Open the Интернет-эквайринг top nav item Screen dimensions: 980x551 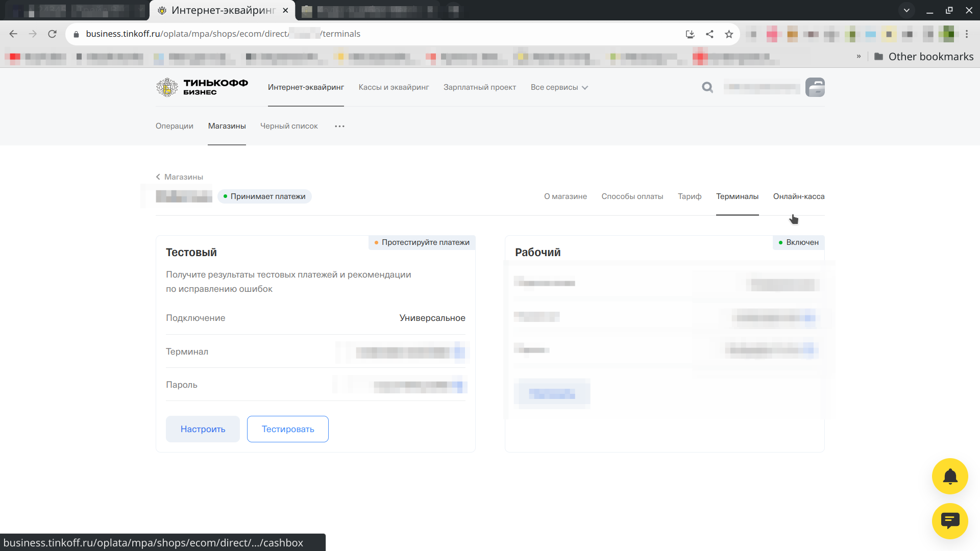tap(306, 87)
